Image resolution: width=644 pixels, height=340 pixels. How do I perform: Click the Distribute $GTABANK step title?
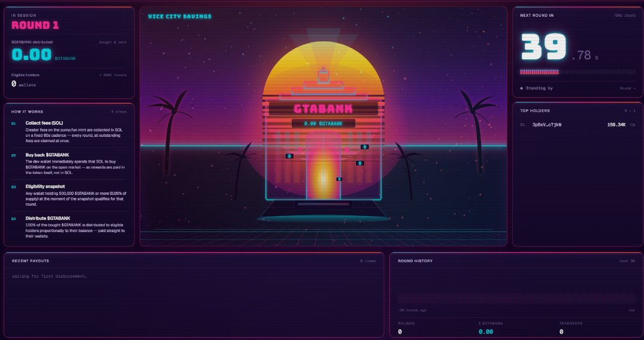[48, 218]
